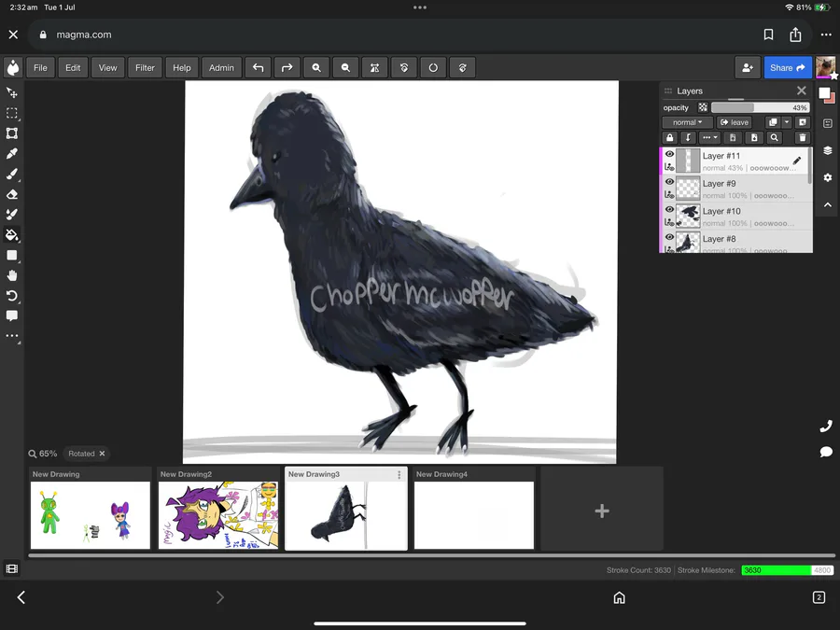Image resolution: width=840 pixels, height=630 pixels.
Task: Adjust the layer opacity slider at 43%
Action: tap(760, 107)
